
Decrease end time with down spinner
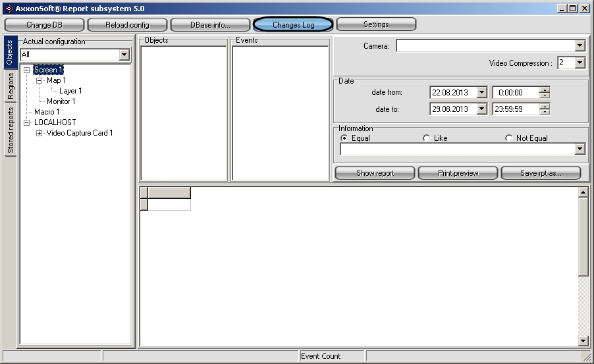click(545, 112)
